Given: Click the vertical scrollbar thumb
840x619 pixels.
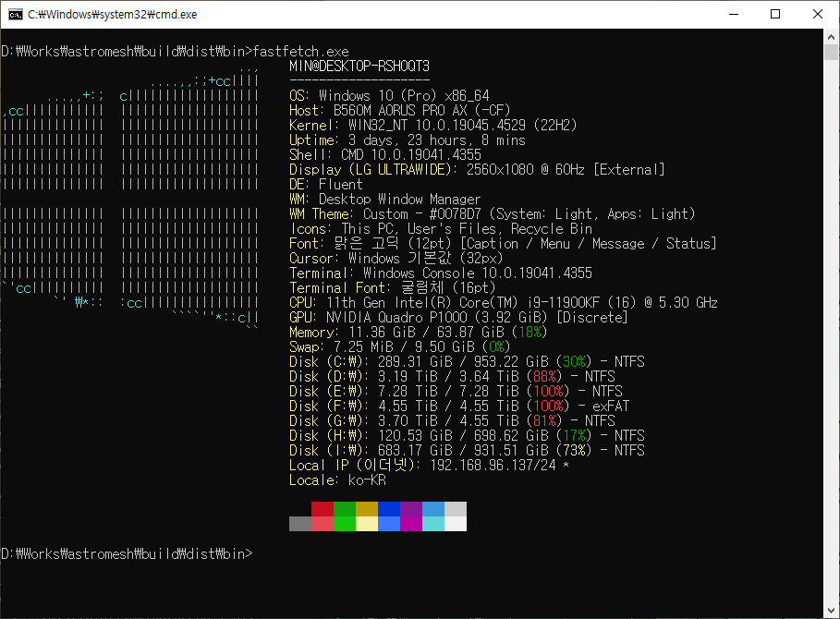Looking at the screenshot, I should click(x=832, y=53).
